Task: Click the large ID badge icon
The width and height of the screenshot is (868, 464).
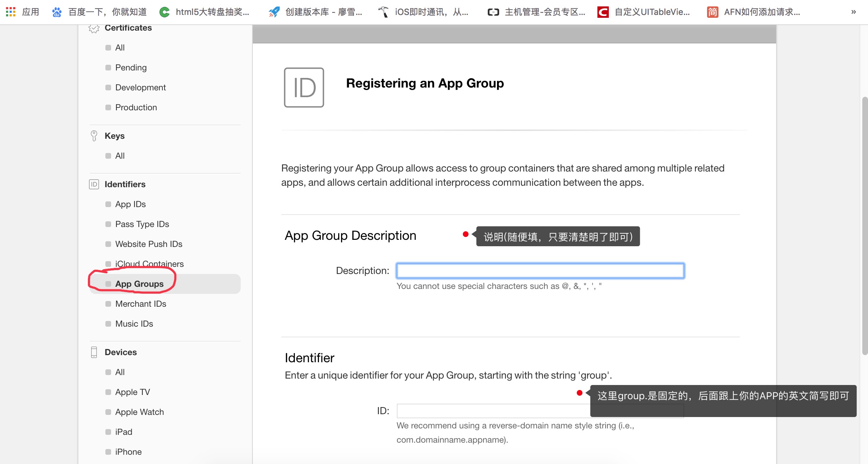Action: [304, 88]
